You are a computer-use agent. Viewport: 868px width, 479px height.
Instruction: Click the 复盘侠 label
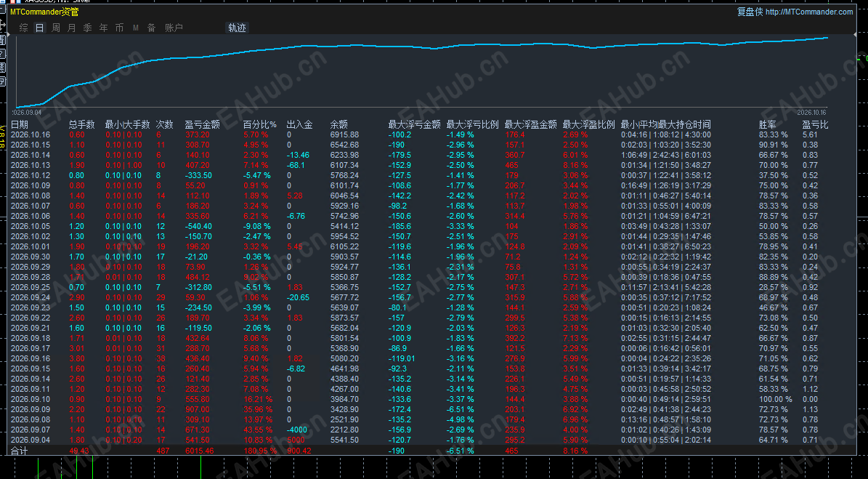click(750, 12)
